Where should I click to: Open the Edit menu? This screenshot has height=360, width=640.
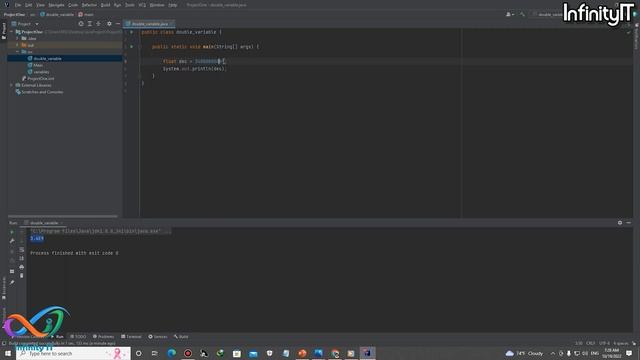(x=29, y=5)
